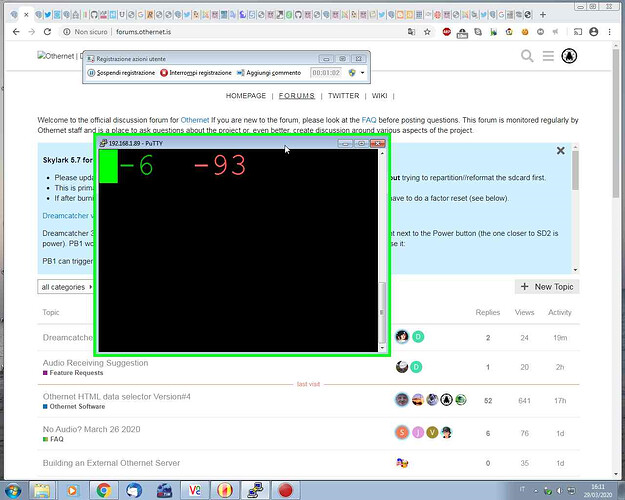625x500 pixels.
Task: Click the Cast media icon in Chrome toolbar
Action: (578, 32)
